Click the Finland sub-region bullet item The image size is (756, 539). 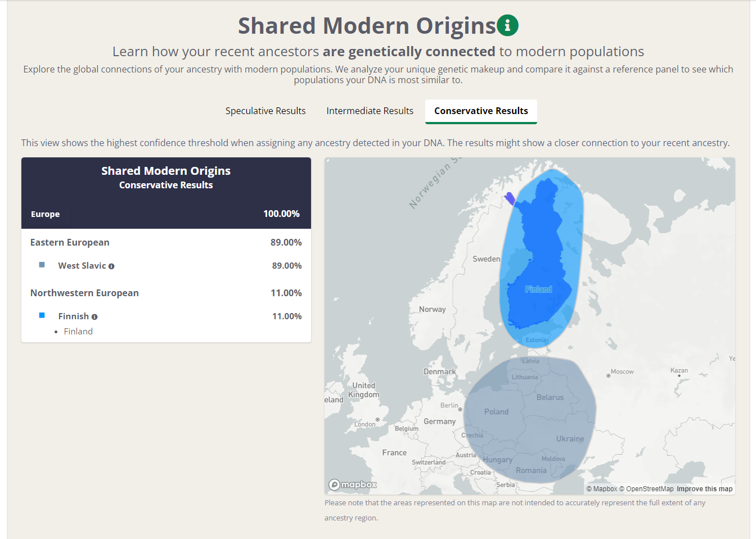click(x=78, y=332)
